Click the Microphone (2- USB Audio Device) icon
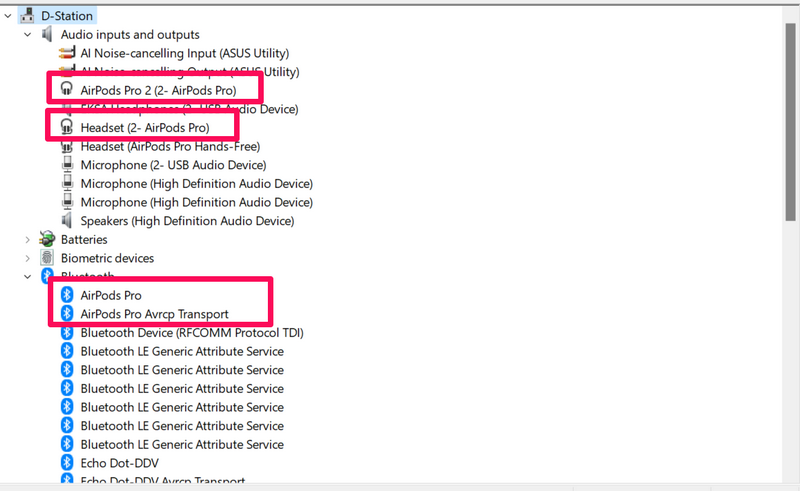The height and width of the screenshot is (491, 800). (67, 165)
